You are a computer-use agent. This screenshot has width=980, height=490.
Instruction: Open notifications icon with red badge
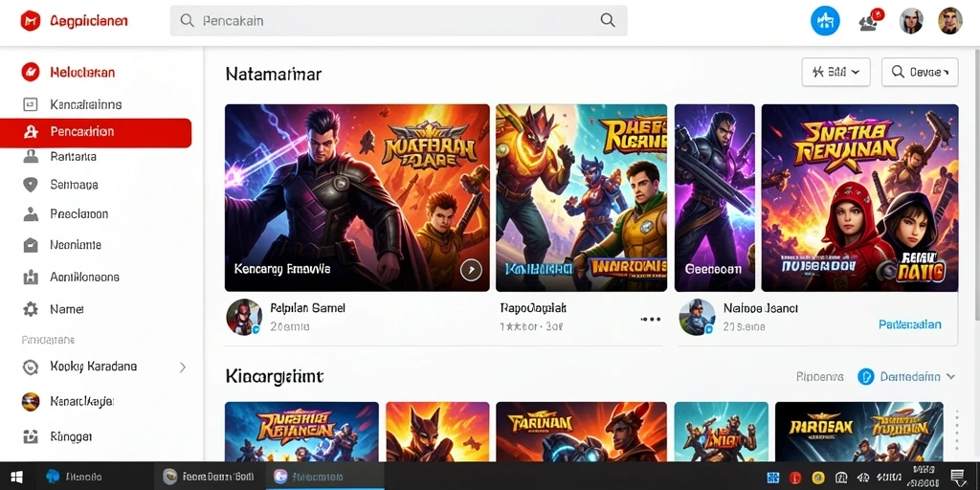871,21
